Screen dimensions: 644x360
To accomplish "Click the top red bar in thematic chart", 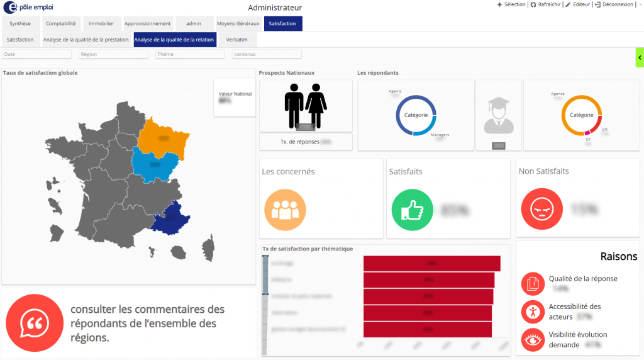I will click(431, 264).
